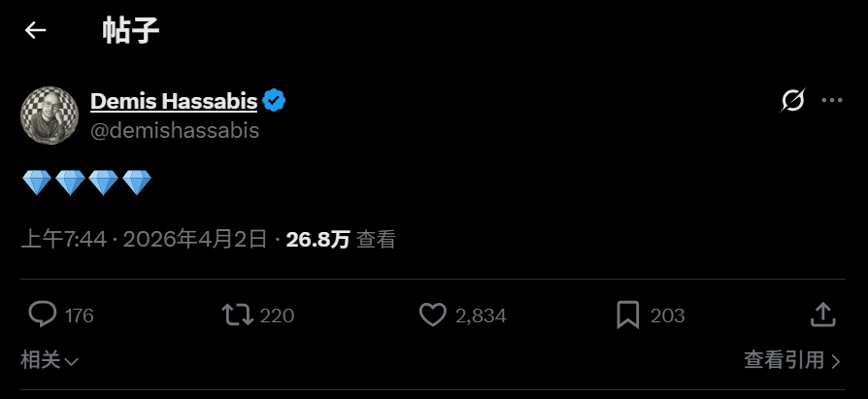Go back using the left arrow
Viewport: 868px width, 399px height.
coord(36,31)
